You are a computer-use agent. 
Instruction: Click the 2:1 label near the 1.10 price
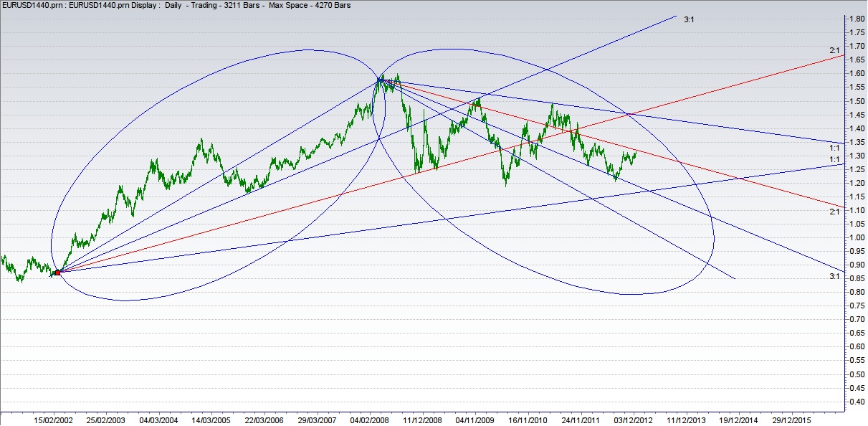[834, 212]
